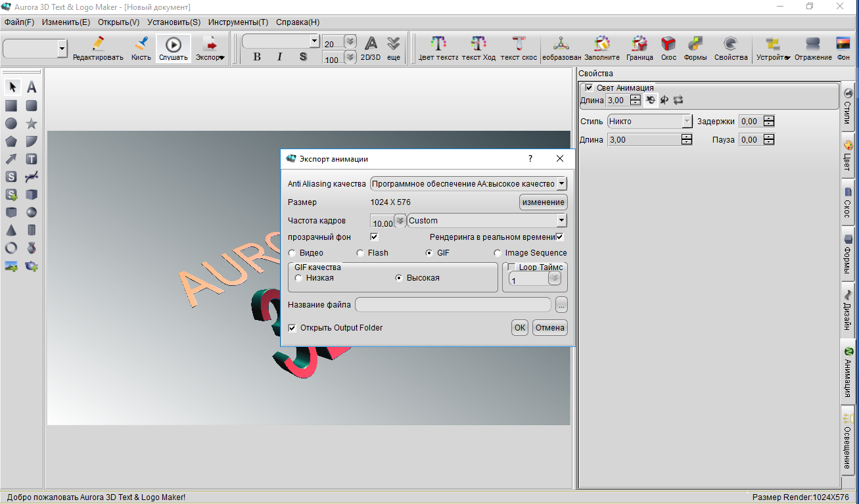Screen dimensions: 859x504
Task: Click the Отражение reflection icon
Action: [812, 49]
